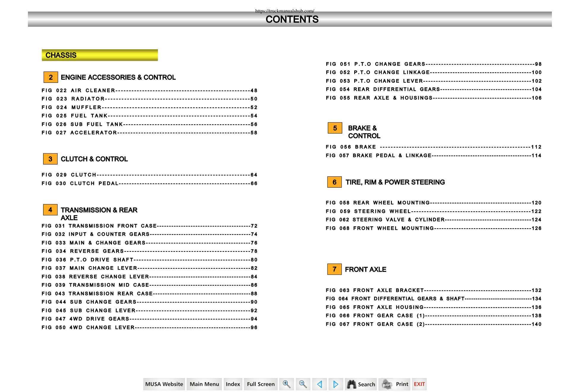
Task: Click the yellow CHASSIS banner
Action: pyautogui.click(x=100, y=55)
